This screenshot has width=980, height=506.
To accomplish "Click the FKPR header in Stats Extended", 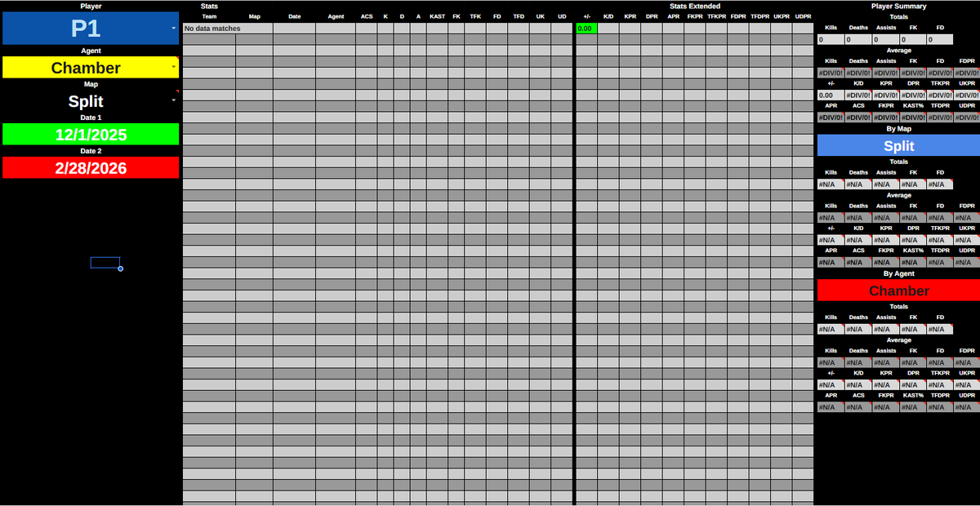I will coord(695,16).
